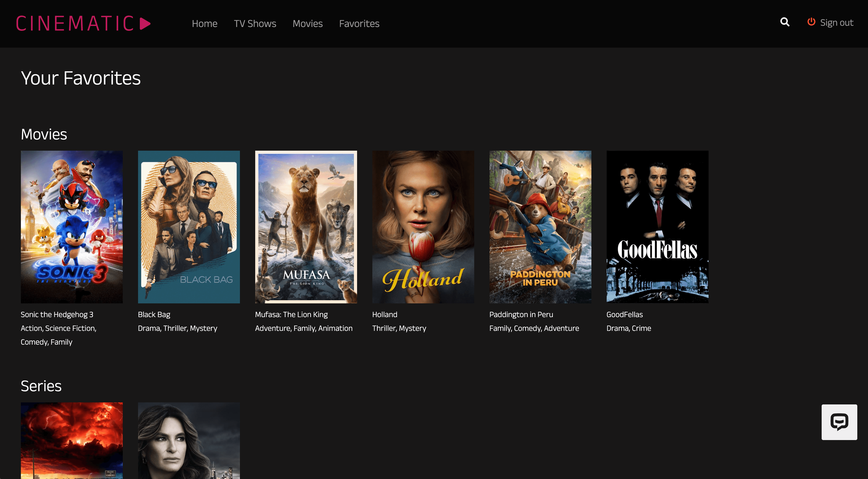
Task: Open the TV Shows section
Action: [x=255, y=24]
